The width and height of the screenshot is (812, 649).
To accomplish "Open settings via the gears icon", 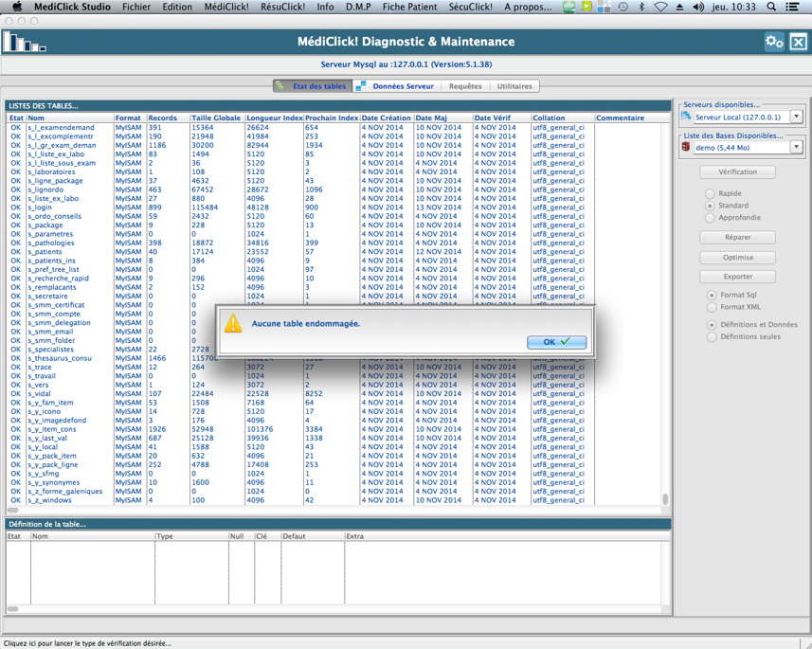I will 774,42.
